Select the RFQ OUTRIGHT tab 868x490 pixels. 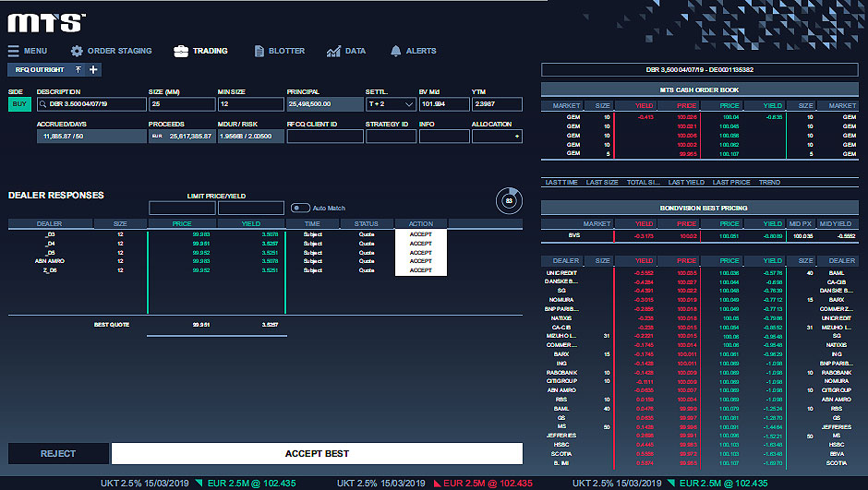coord(40,70)
